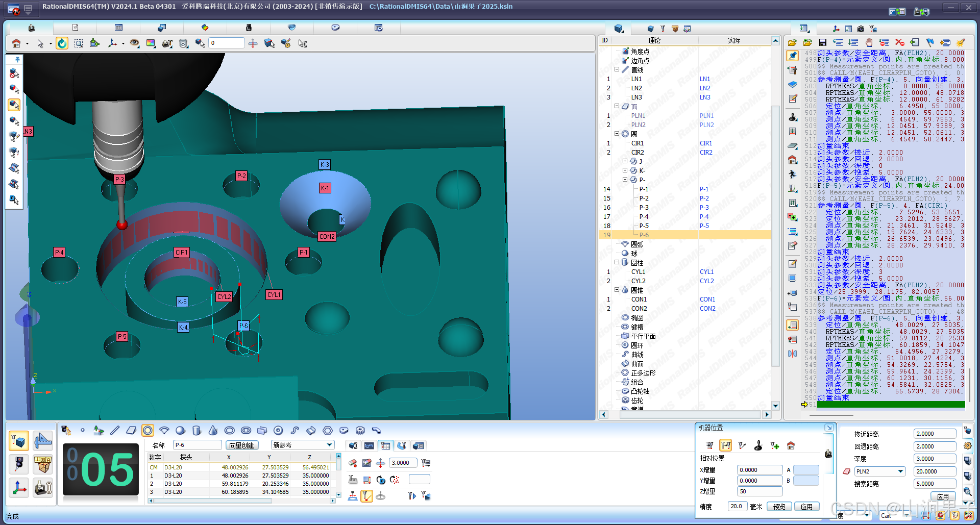The width and height of the screenshot is (980, 525).
Task: Click the 名称 input field P-6
Action: (197, 445)
